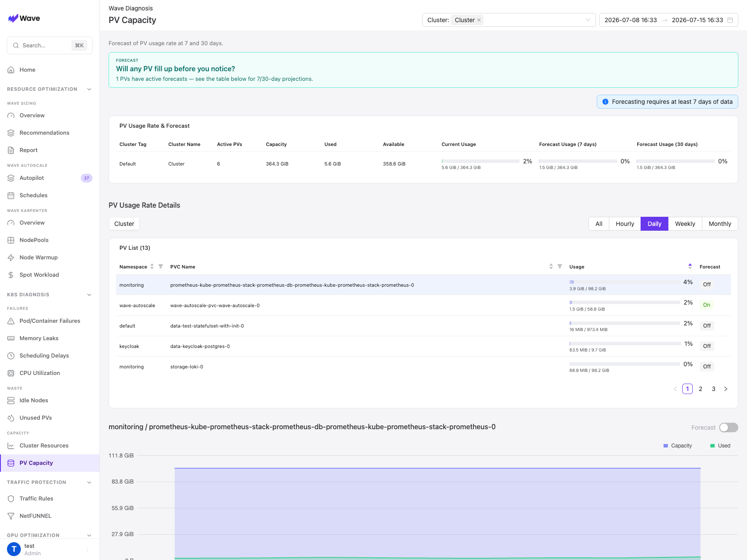Viewport: 747px width, 560px height.
Task: Click the NodePools grid icon
Action: point(11,240)
